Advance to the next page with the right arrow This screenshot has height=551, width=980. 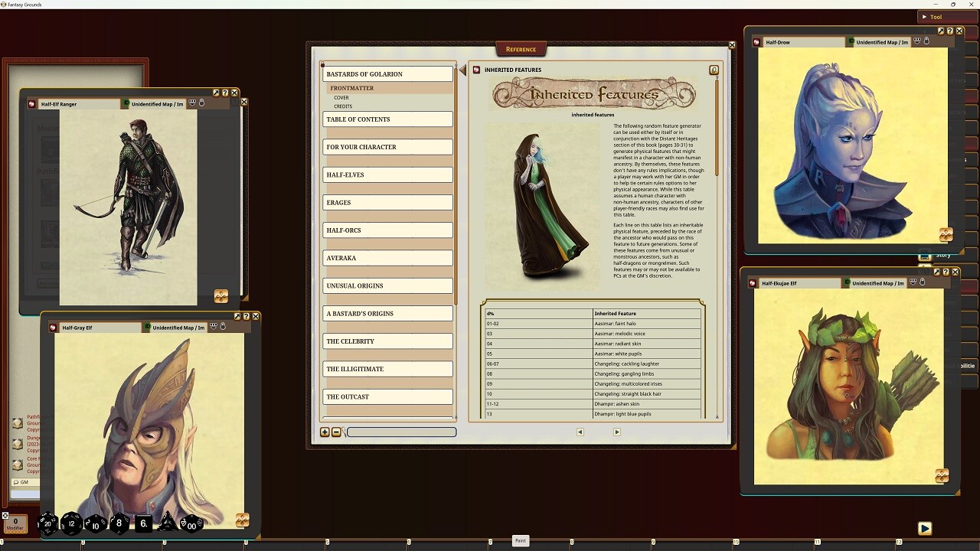click(x=616, y=432)
